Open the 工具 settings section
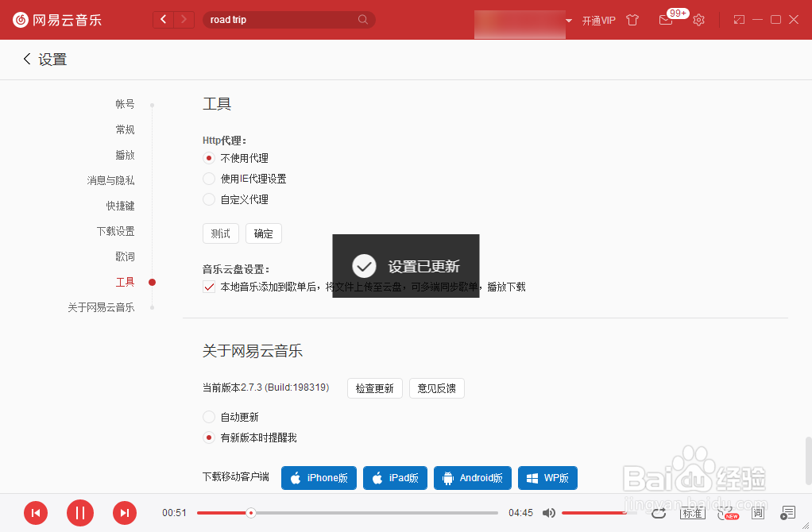The width and height of the screenshot is (812, 532). click(125, 282)
